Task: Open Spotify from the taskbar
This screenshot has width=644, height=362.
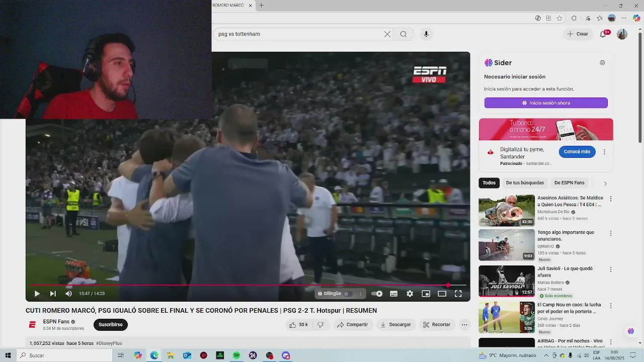Action: (x=236, y=355)
